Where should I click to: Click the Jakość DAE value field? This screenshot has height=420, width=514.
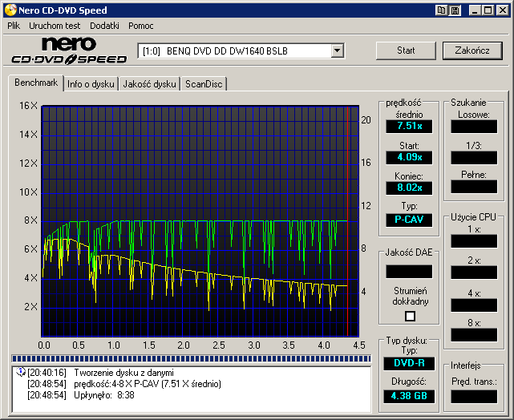(x=409, y=272)
